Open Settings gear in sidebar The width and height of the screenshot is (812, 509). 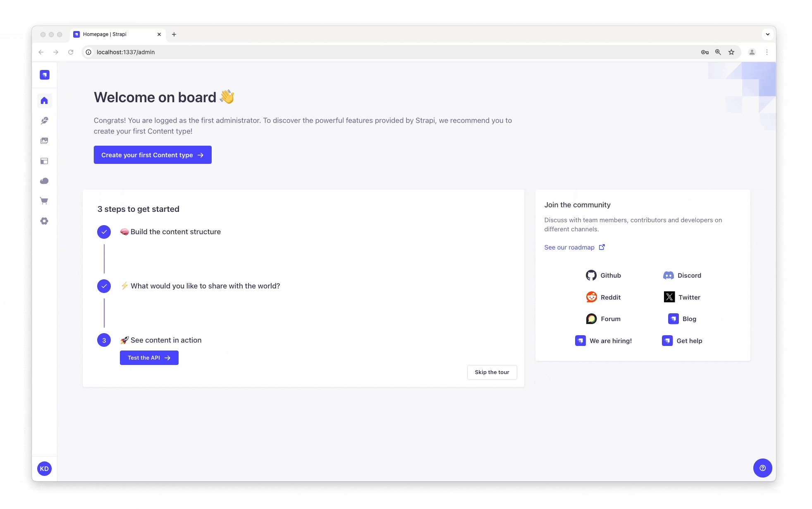pyautogui.click(x=44, y=221)
